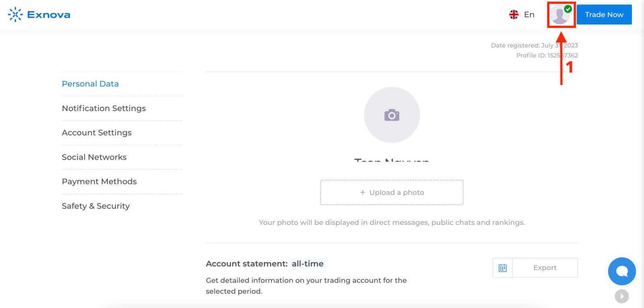This screenshot has width=644, height=308.
Task: Open the live chat bubble
Action: click(x=622, y=271)
